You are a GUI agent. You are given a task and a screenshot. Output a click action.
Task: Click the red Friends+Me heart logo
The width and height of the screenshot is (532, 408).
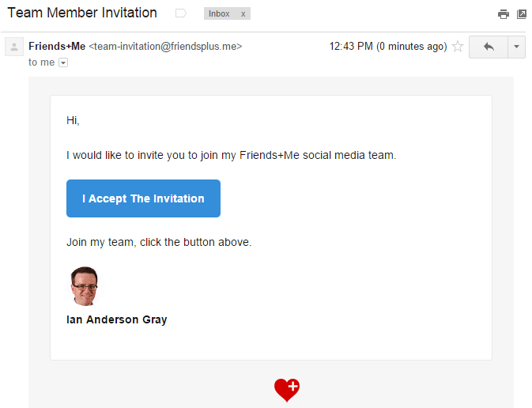click(x=287, y=390)
